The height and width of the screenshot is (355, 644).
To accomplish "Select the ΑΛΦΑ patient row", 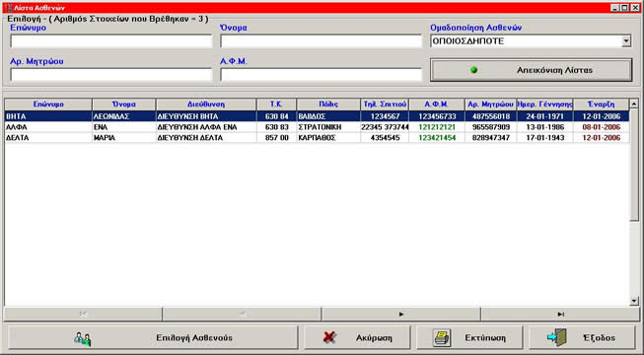I will click(x=317, y=127).
